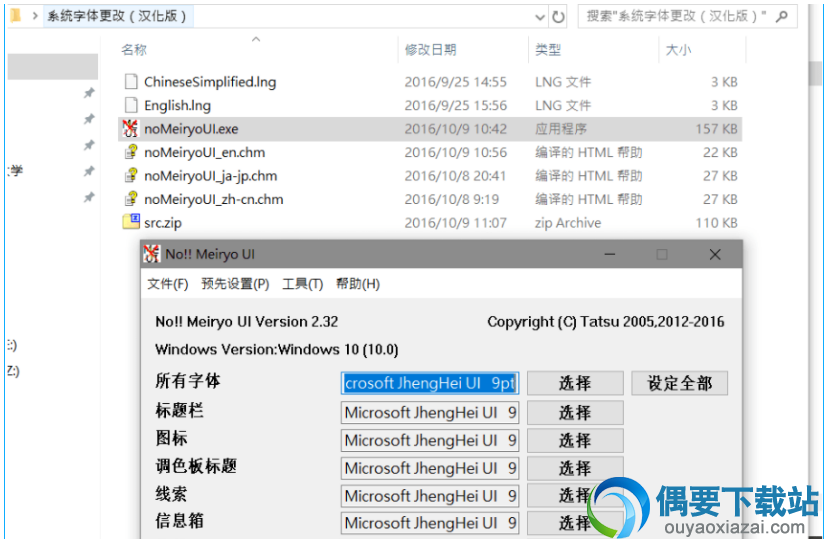Click the 所有字体 font text field
Viewport: 830px width, 539px height.
[x=430, y=383]
